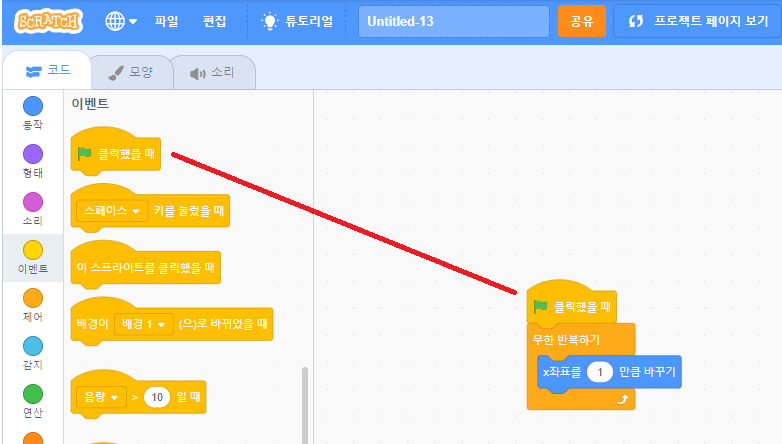The width and height of the screenshot is (782, 444).
Task: Select the orange 제어 category
Action: coord(33,305)
